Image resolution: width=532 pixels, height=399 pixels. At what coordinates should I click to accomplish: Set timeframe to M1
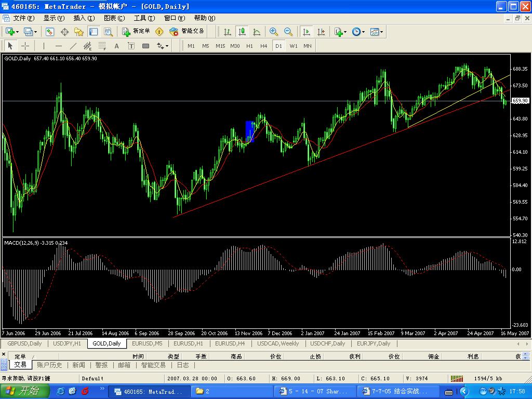coord(191,46)
